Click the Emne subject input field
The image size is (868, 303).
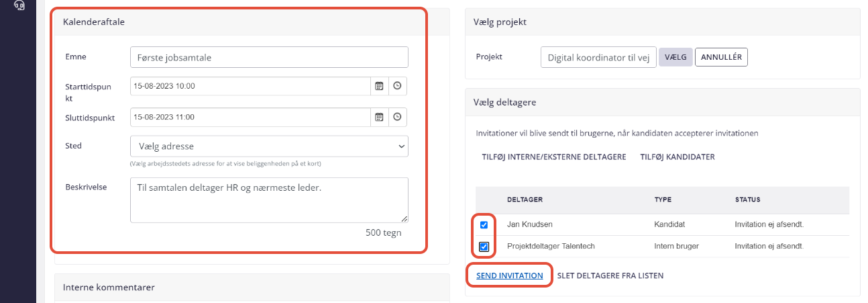pyautogui.click(x=269, y=57)
